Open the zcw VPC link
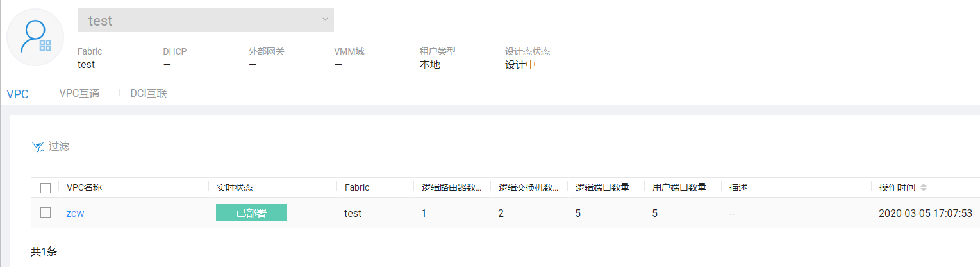 click(x=75, y=213)
